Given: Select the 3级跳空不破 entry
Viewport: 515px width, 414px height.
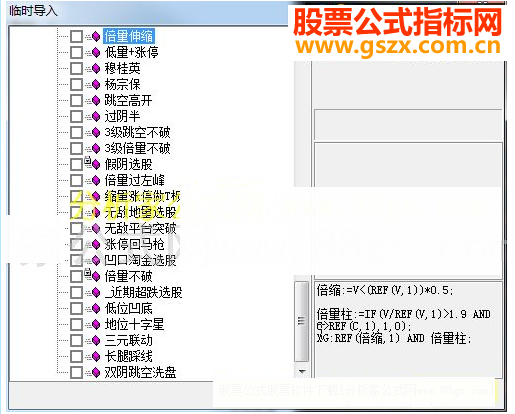Looking at the screenshot, I should click(137, 132).
